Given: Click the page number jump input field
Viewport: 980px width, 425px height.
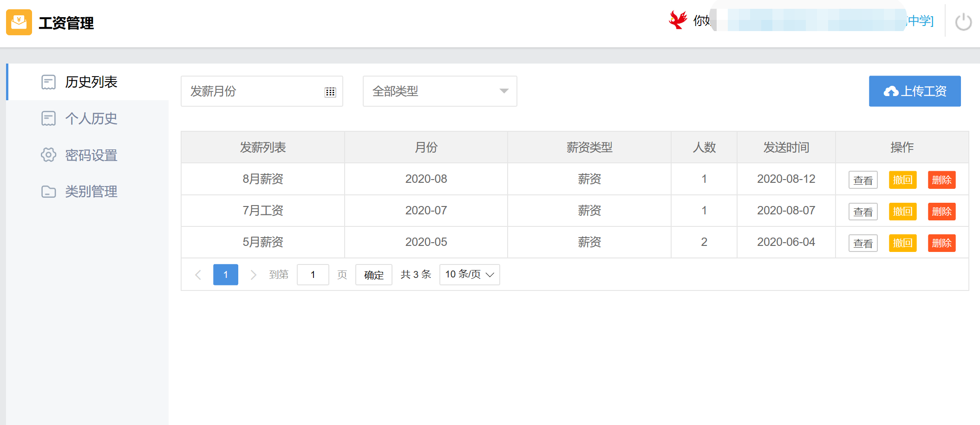Looking at the screenshot, I should click(x=313, y=275).
